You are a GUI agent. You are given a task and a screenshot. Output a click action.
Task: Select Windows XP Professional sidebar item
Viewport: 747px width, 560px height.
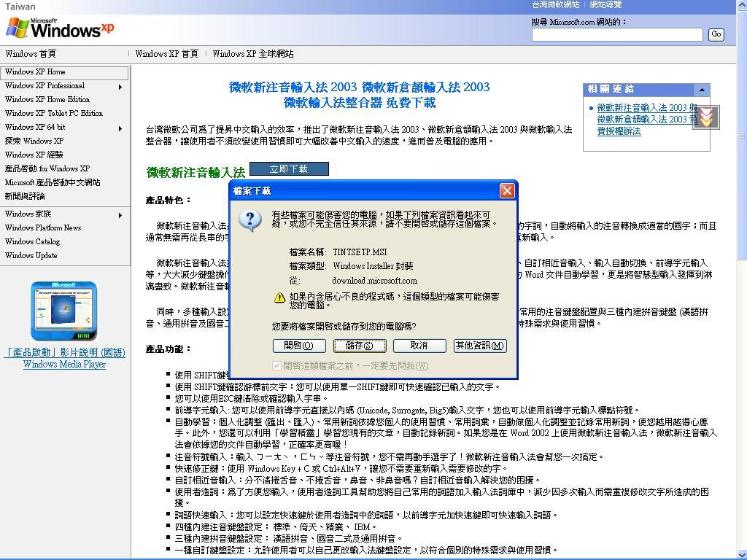click(44, 86)
